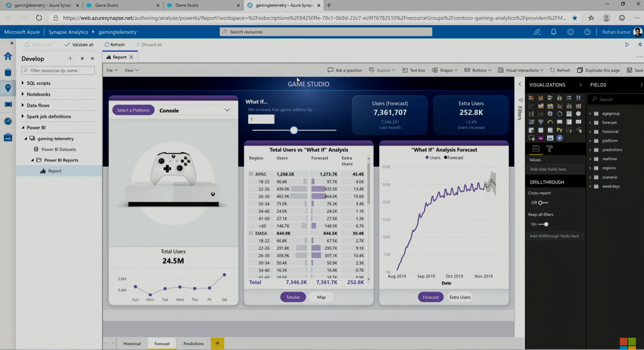The height and width of the screenshot is (350, 644).
Task: Expand the Data flows tree node
Action: [23, 105]
